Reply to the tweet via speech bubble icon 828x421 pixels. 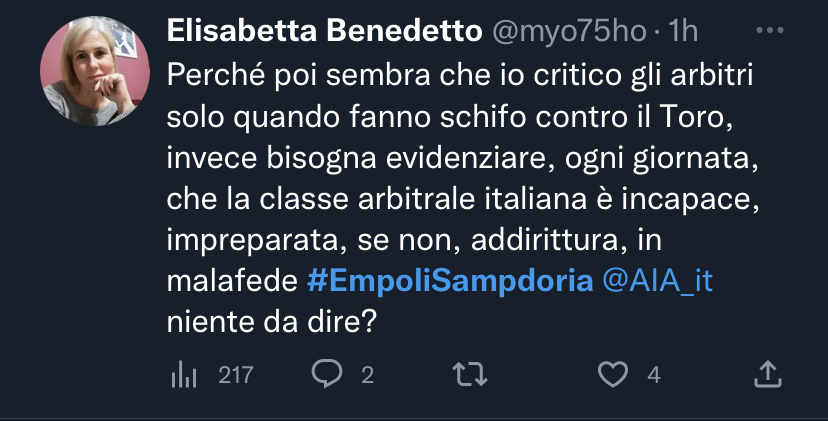click(327, 375)
